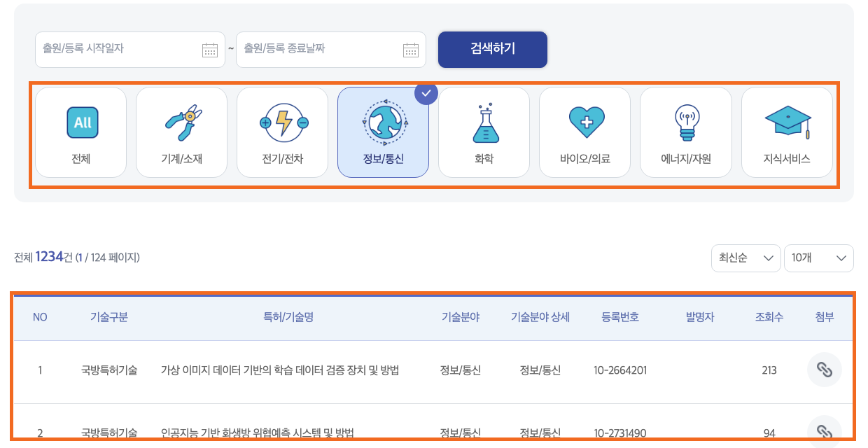The height and width of the screenshot is (448, 868).
Task: Click attachment link icon for row 2
Action: point(825,432)
